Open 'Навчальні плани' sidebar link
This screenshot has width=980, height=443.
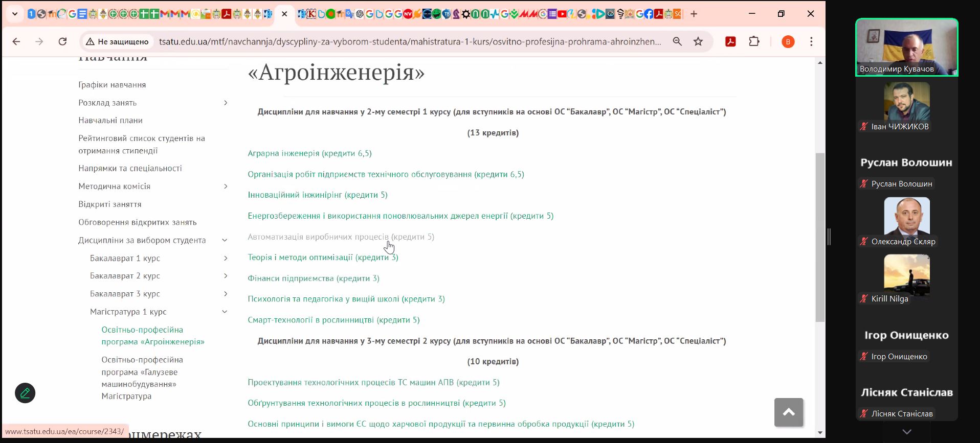coord(110,121)
